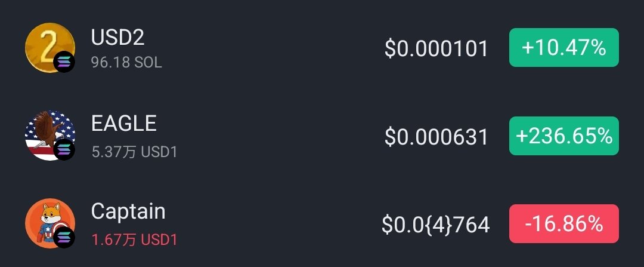
Task: Tap Solana chain badge on EAGLE icon
Action: [64, 150]
